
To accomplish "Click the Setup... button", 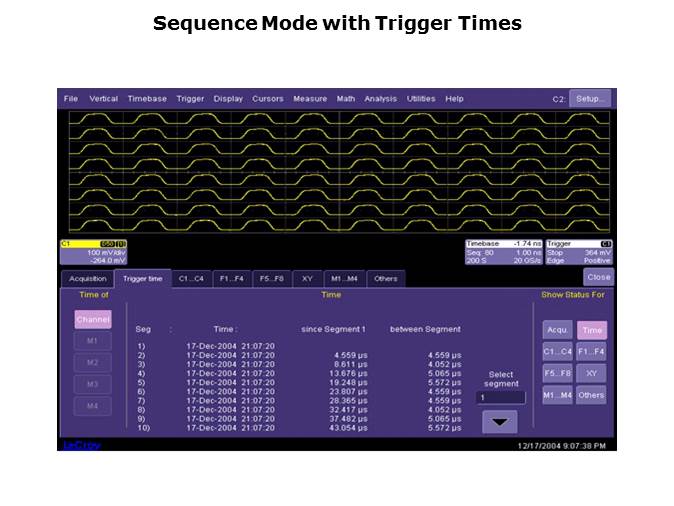I will [591, 99].
